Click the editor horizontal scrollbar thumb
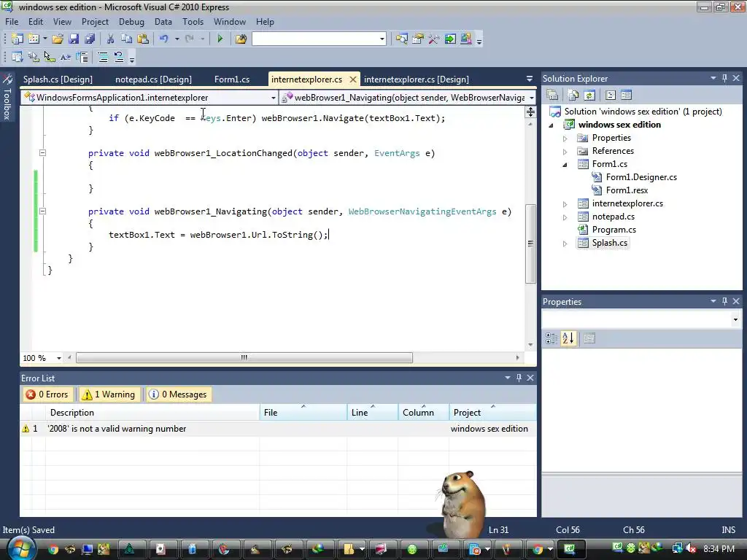Image resolution: width=747 pixels, height=560 pixels. (x=244, y=357)
